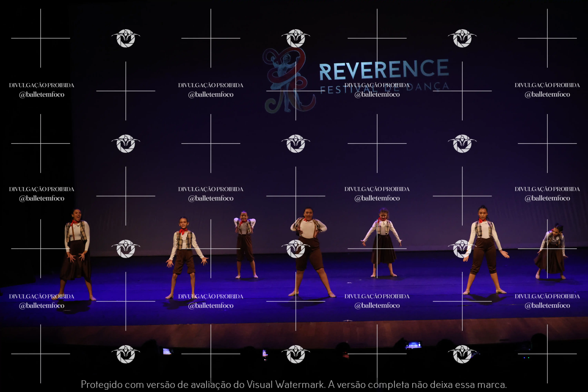Click the shutter watermark overlapping the tall right dancer's arm

tap(462, 249)
